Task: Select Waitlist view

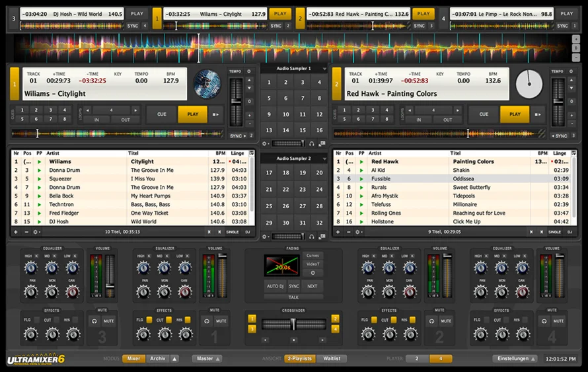Action: 332,359
